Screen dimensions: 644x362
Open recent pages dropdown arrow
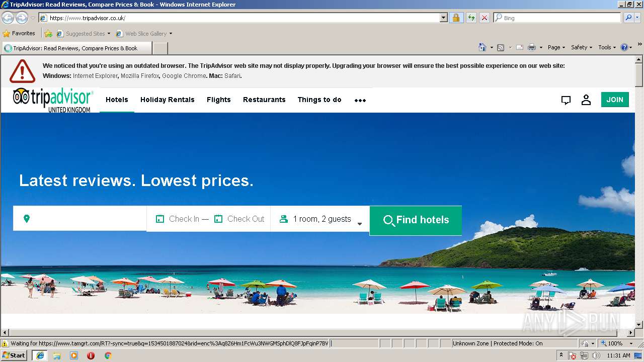(33, 18)
